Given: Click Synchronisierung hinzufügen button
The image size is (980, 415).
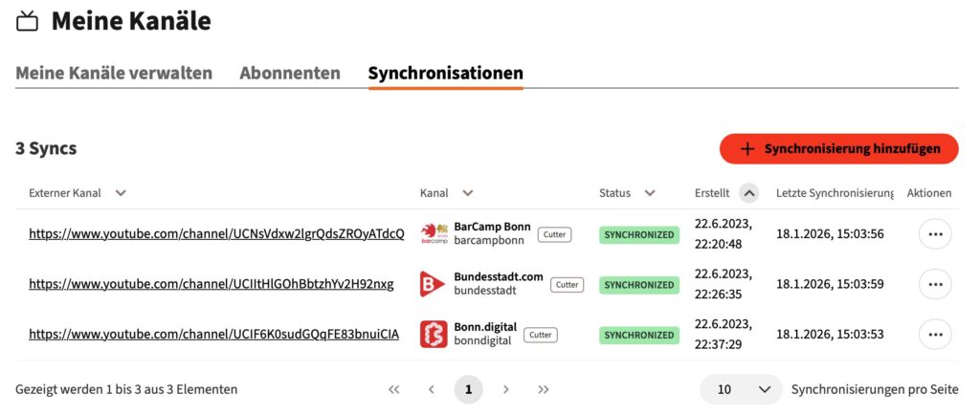Looking at the screenshot, I should (x=838, y=149).
